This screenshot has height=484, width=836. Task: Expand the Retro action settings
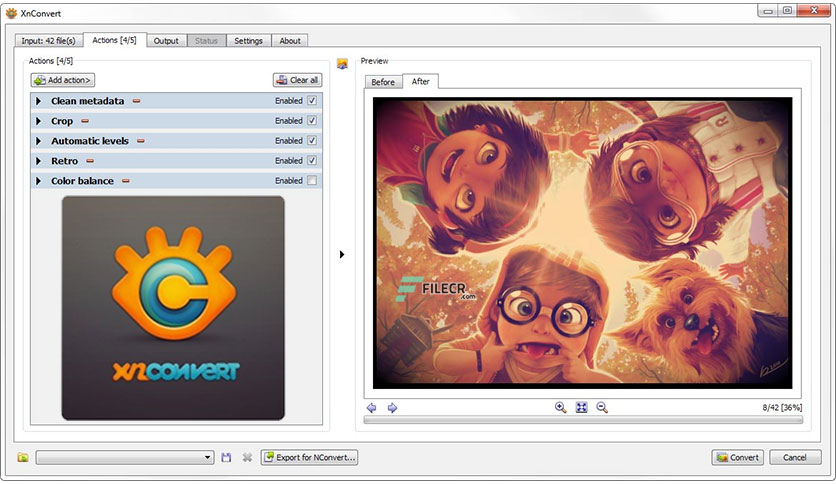pyautogui.click(x=38, y=161)
